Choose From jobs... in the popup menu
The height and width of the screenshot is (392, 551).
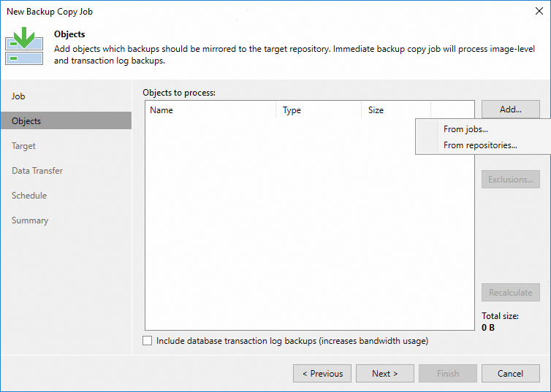pyautogui.click(x=465, y=129)
